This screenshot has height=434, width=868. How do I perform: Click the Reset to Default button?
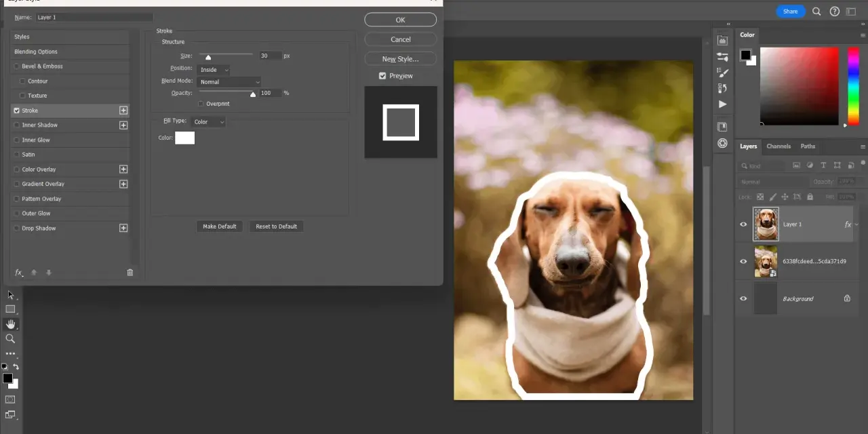(276, 226)
